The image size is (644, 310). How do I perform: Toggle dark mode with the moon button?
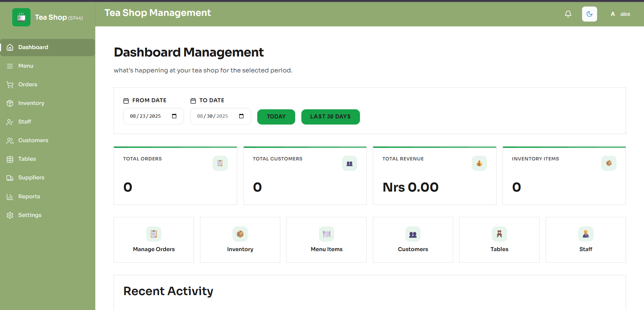[589, 14]
